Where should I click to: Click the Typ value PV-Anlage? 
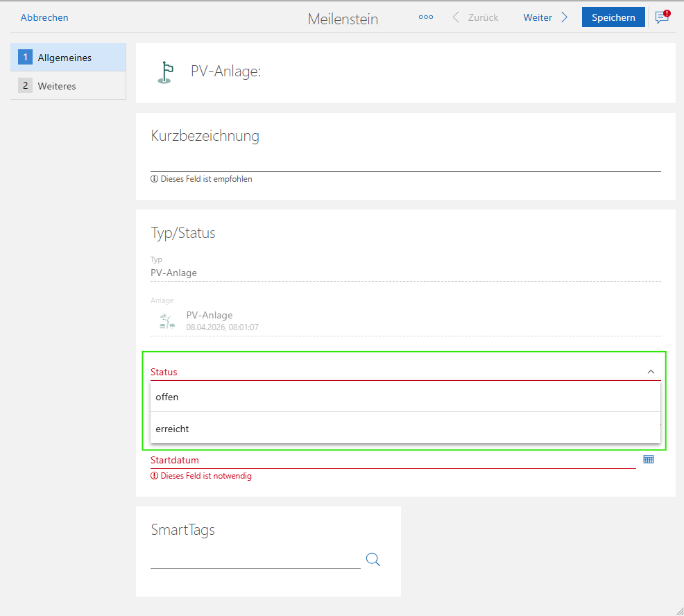[173, 273]
